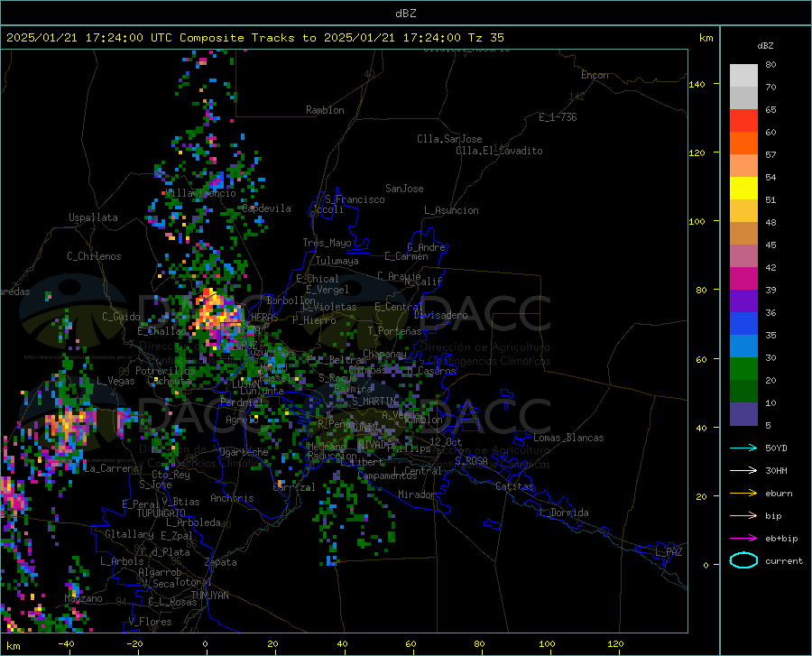
Task: Click the 'L_Asuncion' map label
Action: click(x=451, y=210)
